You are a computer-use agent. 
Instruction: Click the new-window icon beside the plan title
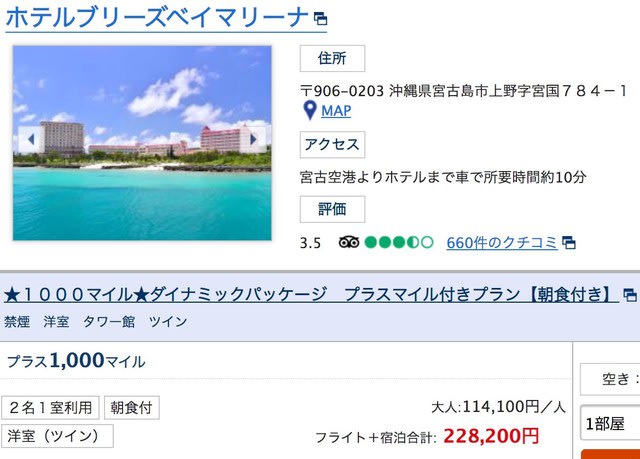click(x=630, y=295)
